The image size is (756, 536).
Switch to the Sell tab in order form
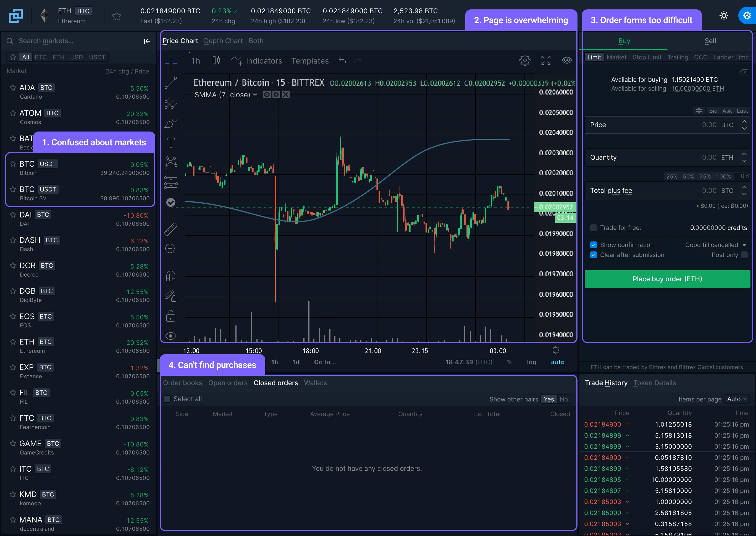pos(710,41)
